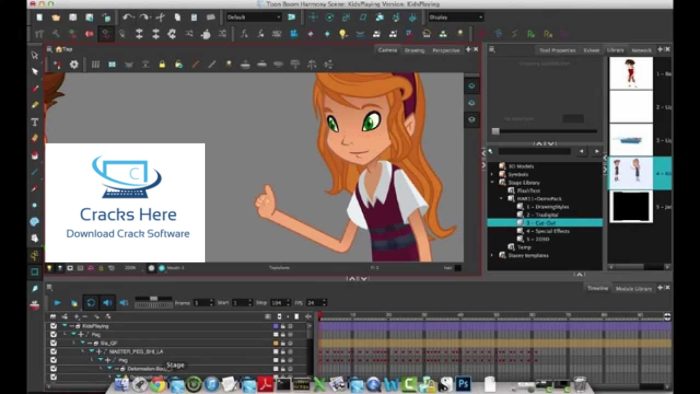The width and height of the screenshot is (700, 394).
Task: Toggle the Deformation layer checkbox
Action: [x=54, y=369]
